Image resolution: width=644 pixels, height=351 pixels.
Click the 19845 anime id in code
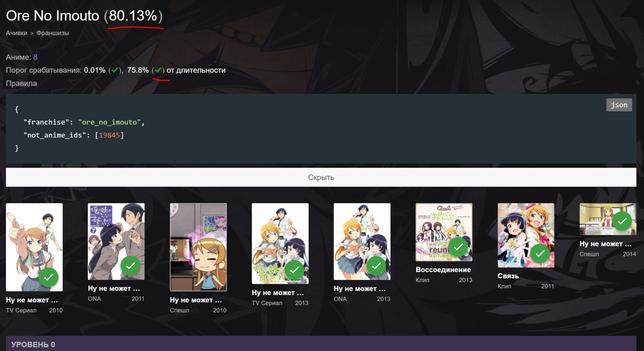pos(109,135)
